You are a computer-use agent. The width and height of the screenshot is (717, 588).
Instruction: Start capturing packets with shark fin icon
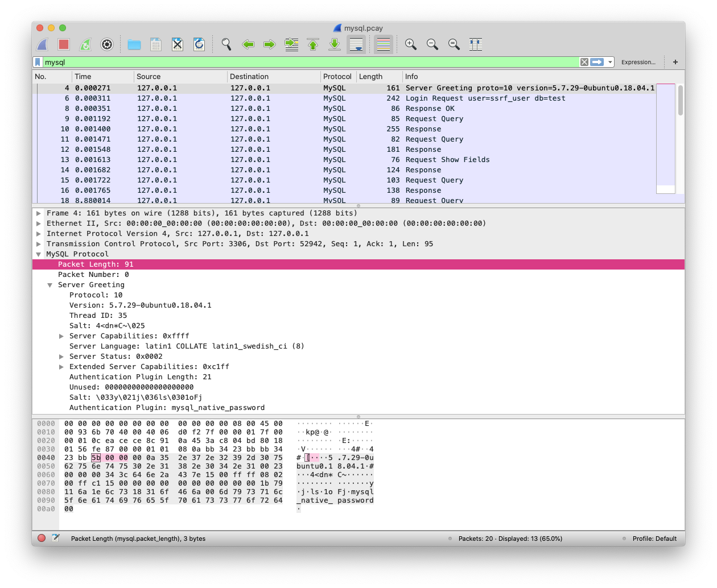click(42, 44)
